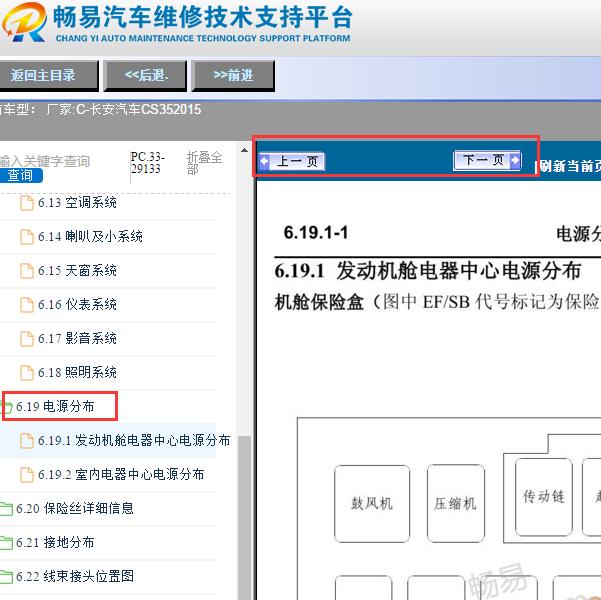Open 6.17 影音系统 tree item

77,339
